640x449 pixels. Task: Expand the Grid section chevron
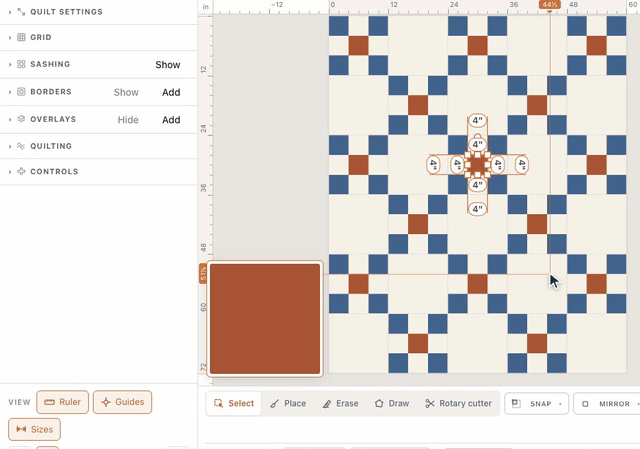tap(10, 38)
